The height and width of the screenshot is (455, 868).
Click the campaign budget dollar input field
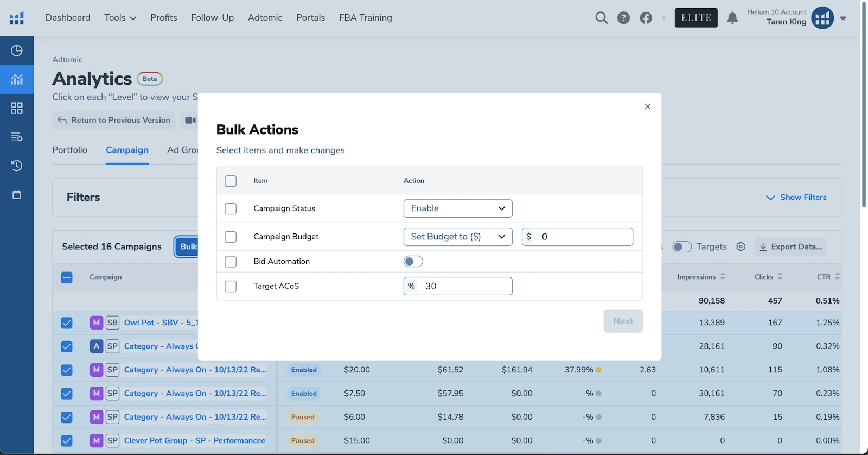(x=577, y=237)
